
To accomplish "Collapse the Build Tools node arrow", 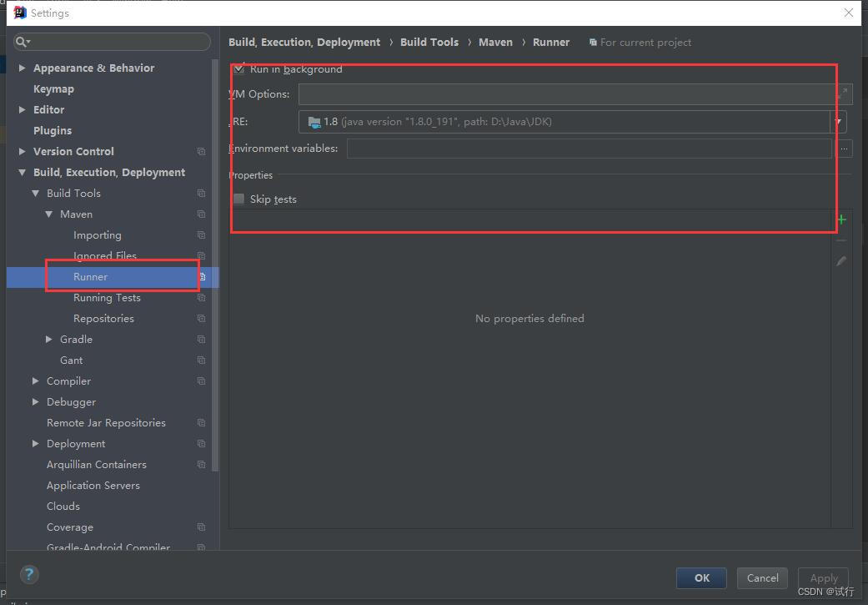I will point(35,194).
